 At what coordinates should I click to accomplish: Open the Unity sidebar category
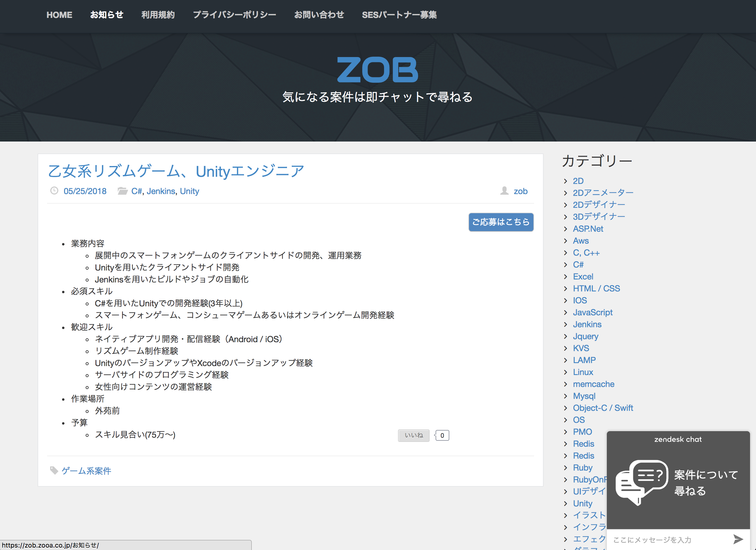[x=583, y=504]
